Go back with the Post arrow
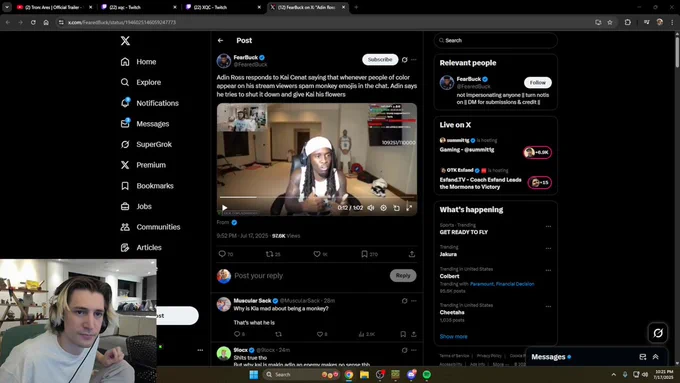680x383 pixels. [221, 40]
